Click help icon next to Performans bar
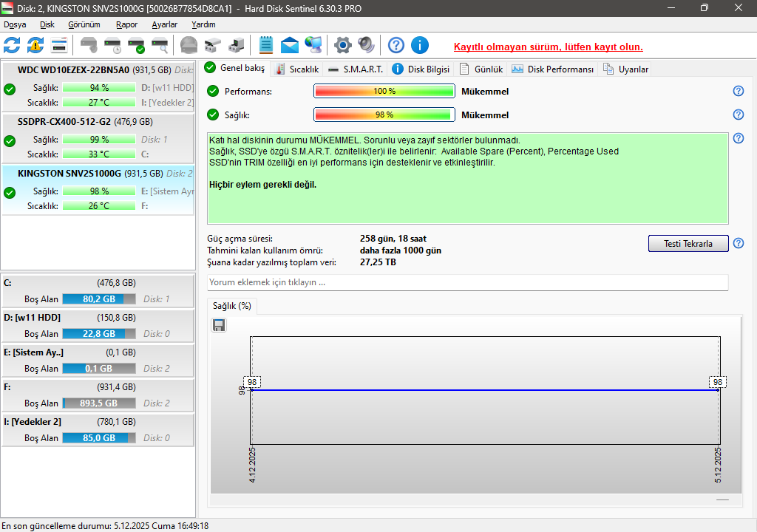Screen dimensions: 757x532 point(739,91)
